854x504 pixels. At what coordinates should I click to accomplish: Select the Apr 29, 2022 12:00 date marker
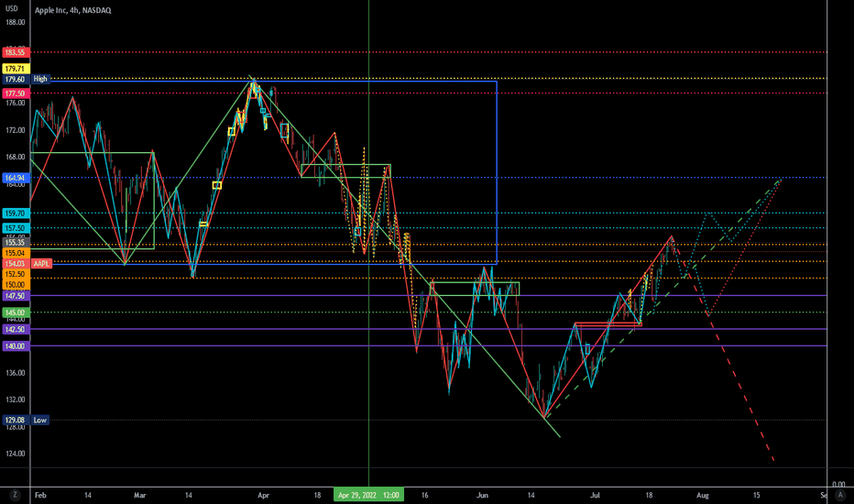(368, 495)
